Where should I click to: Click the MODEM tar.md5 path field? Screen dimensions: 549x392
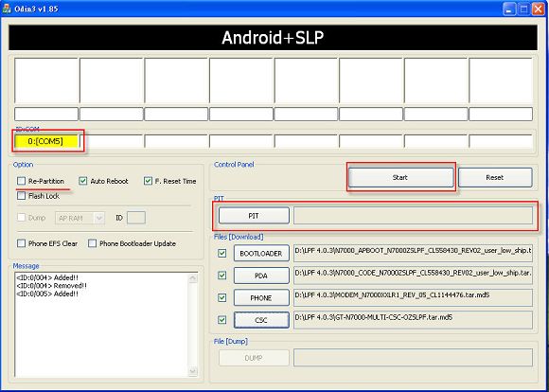pos(413,297)
